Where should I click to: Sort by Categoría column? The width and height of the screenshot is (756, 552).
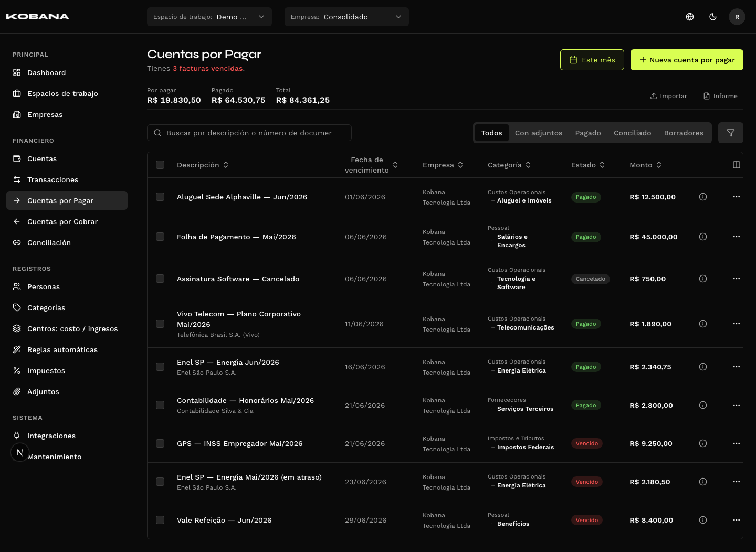pos(509,165)
